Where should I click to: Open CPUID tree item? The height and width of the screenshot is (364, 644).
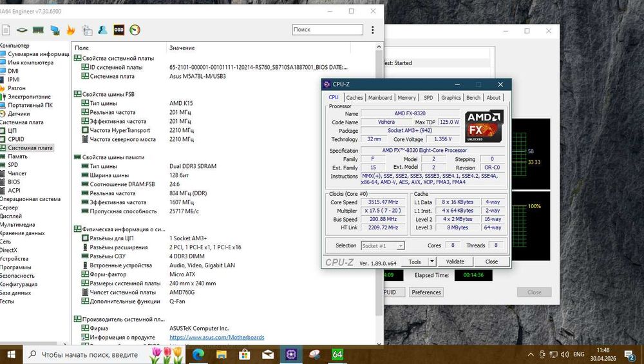coord(15,139)
